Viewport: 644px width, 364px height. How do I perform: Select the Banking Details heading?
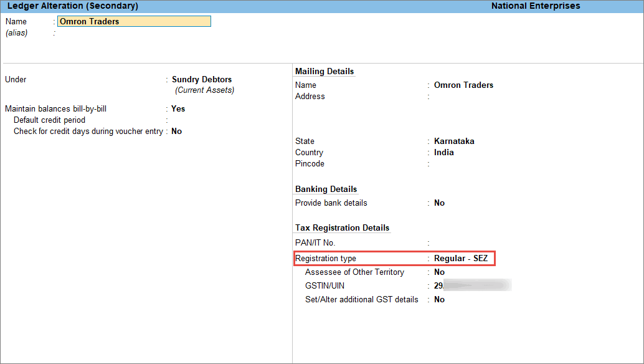pos(326,189)
